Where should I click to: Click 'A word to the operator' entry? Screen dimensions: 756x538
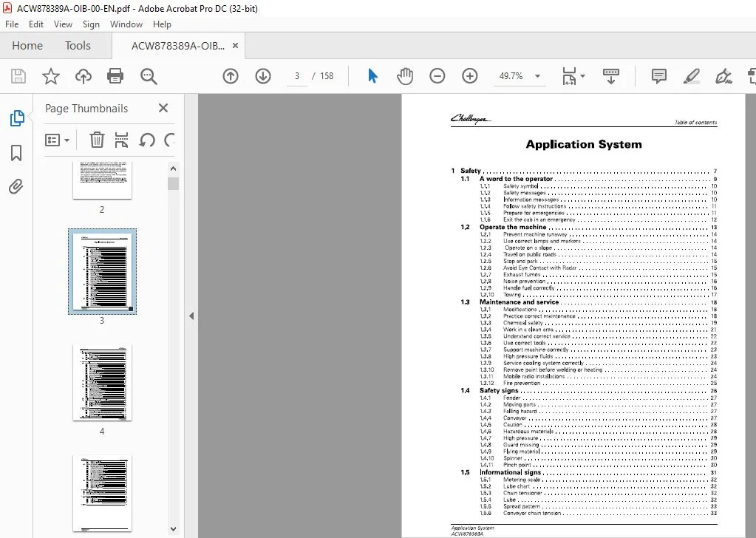coord(516,179)
